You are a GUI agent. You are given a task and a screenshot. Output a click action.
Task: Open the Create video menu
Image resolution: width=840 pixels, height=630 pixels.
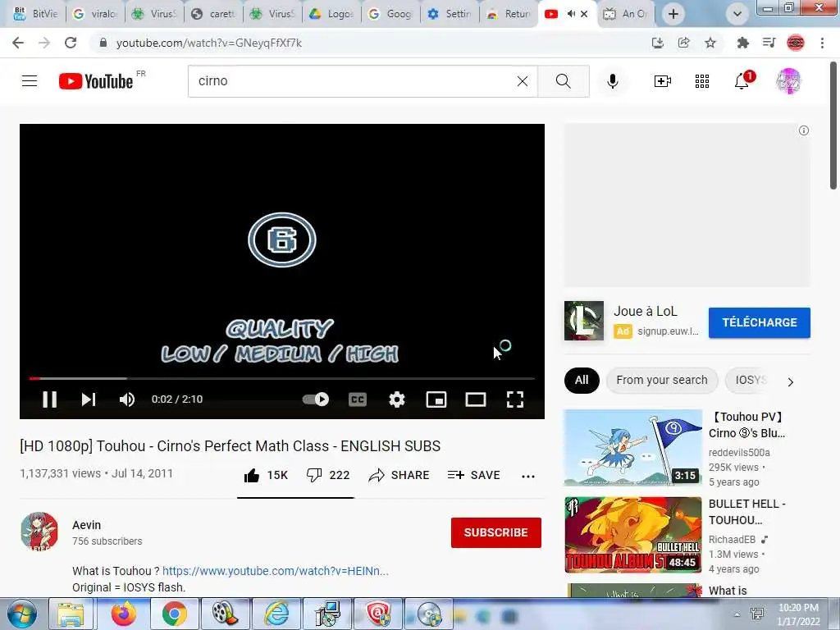coord(662,81)
